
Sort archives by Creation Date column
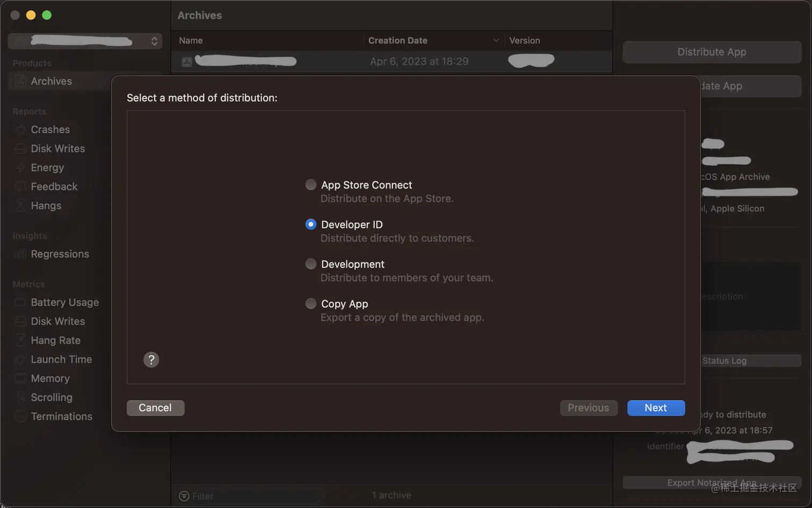[398, 40]
